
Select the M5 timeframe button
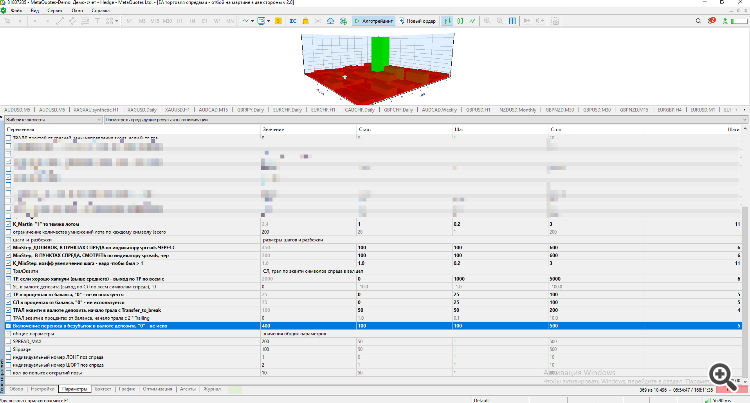click(x=142, y=21)
